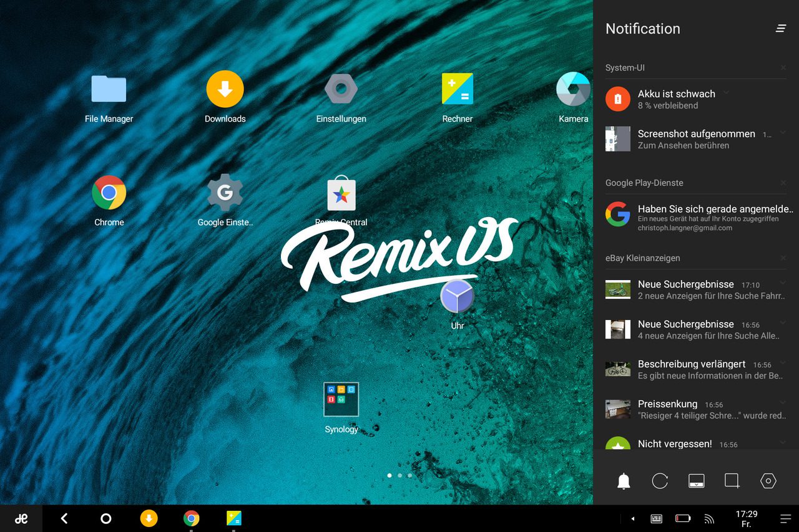Select the second home screen page dot
This screenshot has height=532, width=799.
tap(399, 475)
